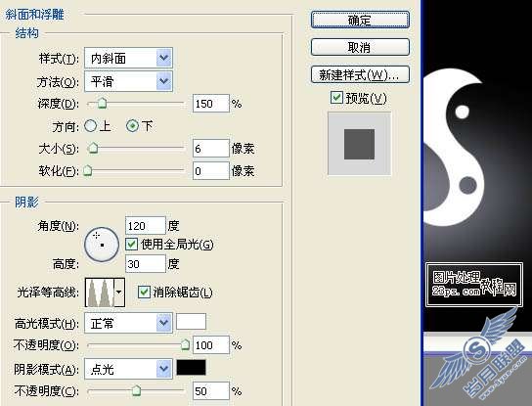Click the 深度 depth slider handle
Viewport: 532px width, 406px height.
point(102,104)
